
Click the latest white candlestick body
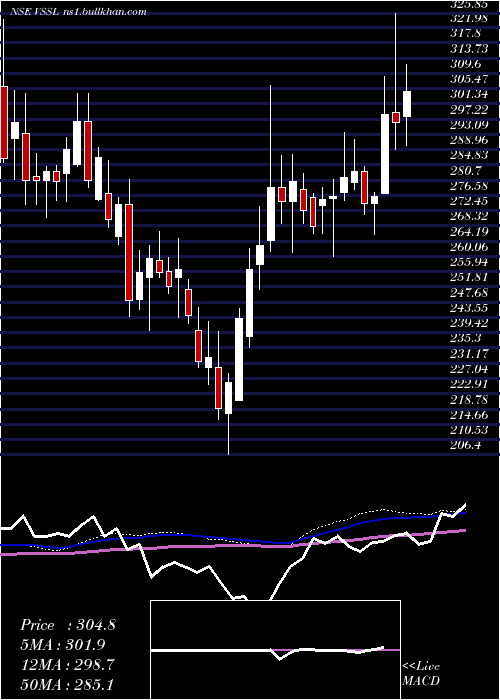pos(407,104)
